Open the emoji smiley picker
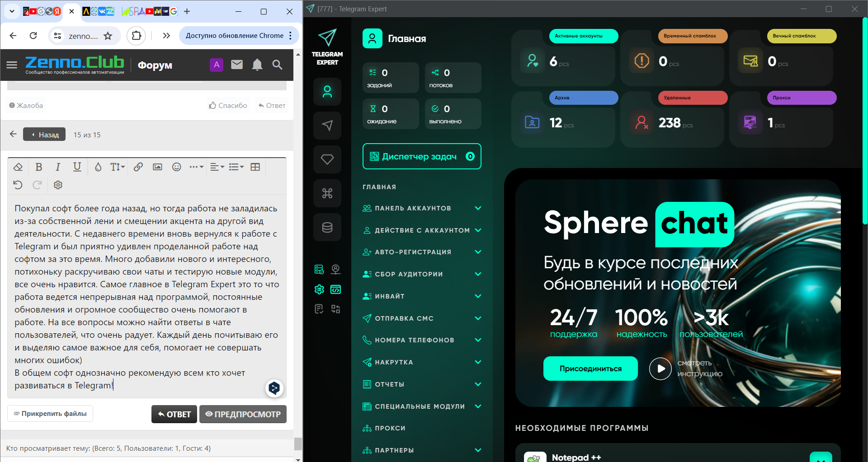 (x=177, y=167)
